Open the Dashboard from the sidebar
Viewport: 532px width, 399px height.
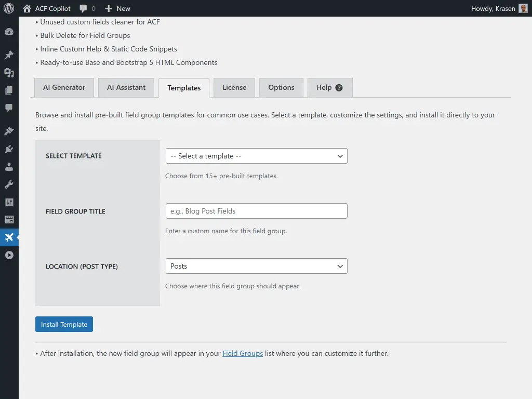tap(9, 32)
